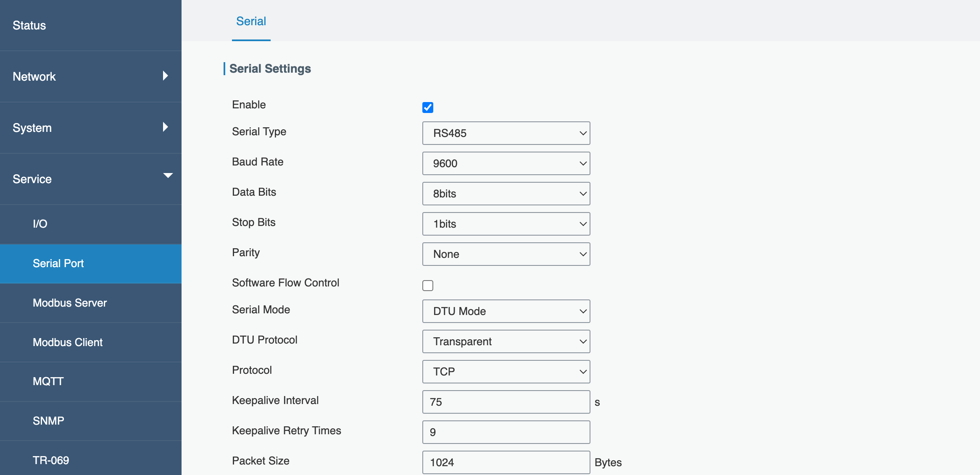This screenshot has width=980, height=475.
Task: Go to Modbus Server settings
Action: coord(70,303)
